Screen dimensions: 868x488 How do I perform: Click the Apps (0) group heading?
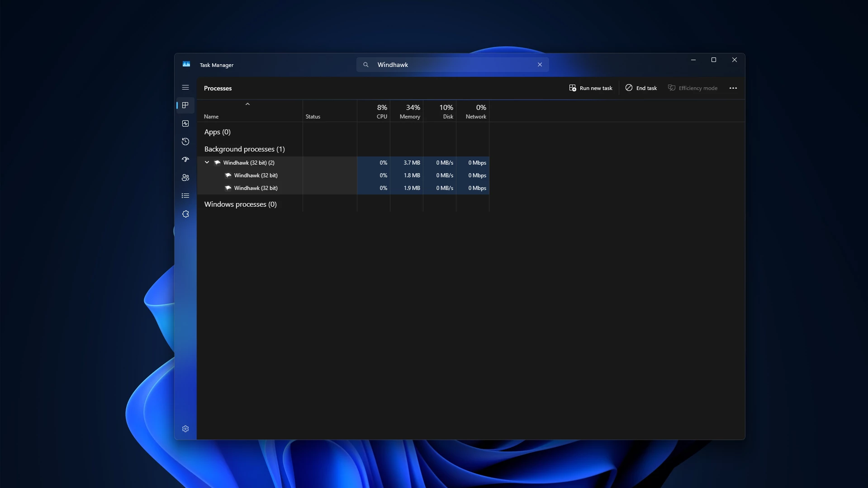[x=217, y=132]
